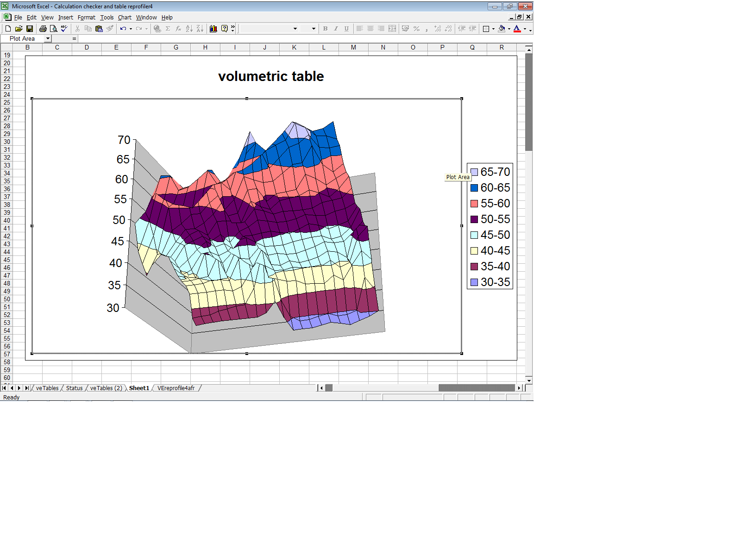Image resolution: width=747 pixels, height=560 pixels.
Task: Click the Paste clipboard icon
Action: tap(99, 29)
